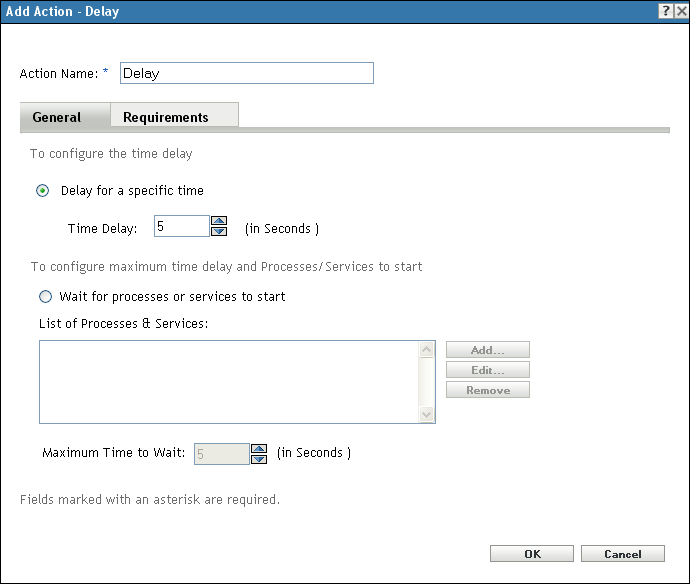Screen dimensions: 690x584
Task: Click the Add... button
Action: tap(488, 350)
